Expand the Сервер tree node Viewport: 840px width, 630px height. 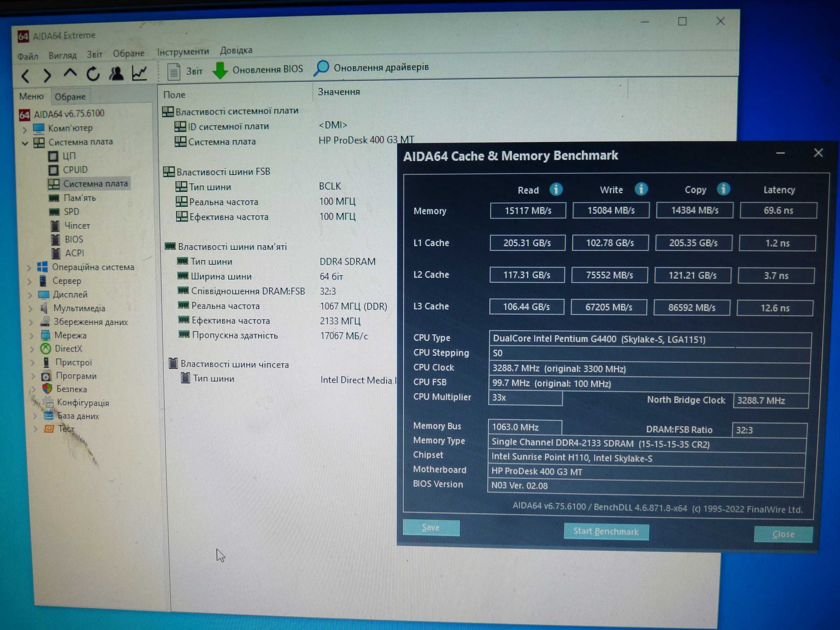click(x=30, y=282)
